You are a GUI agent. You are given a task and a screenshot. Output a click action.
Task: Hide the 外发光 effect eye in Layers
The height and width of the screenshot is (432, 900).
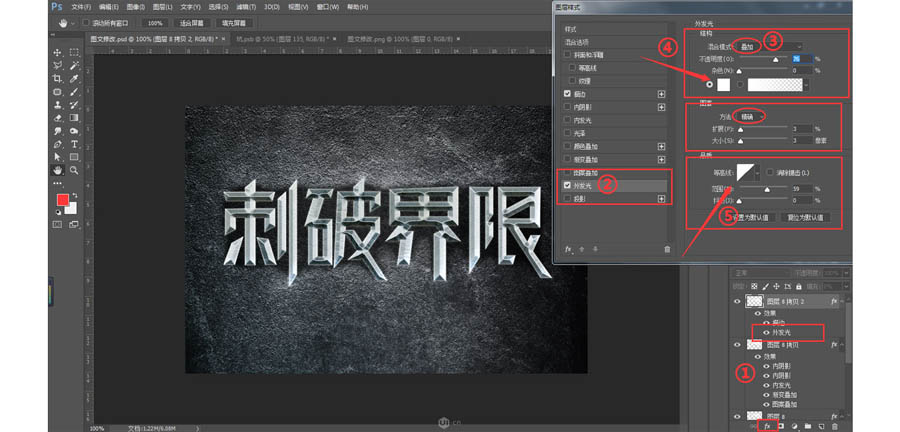pos(766,333)
